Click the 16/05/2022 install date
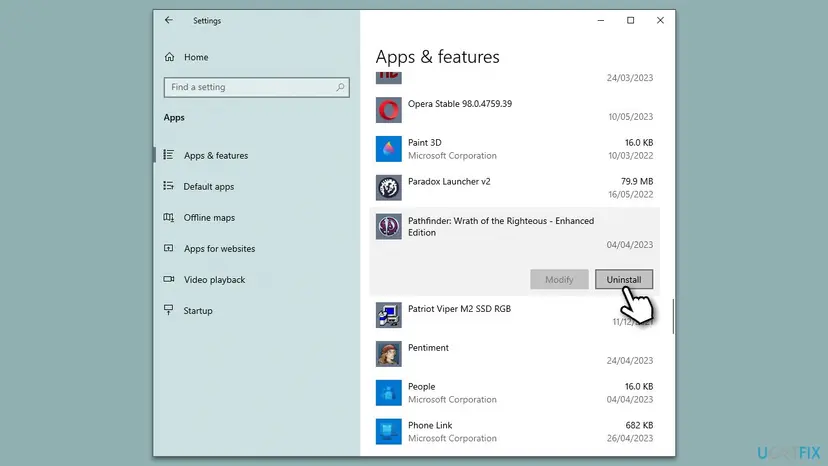Viewport: 828px width, 466px height. (631, 194)
